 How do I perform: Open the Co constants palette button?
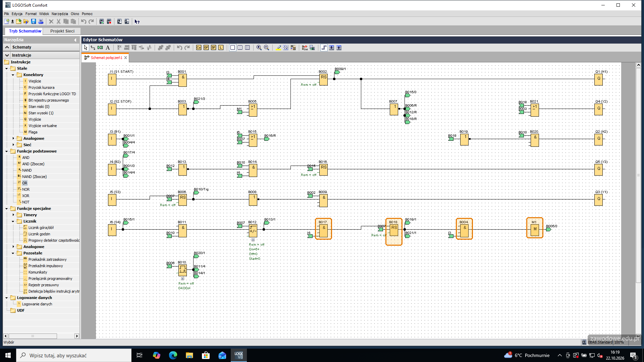[x=199, y=48]
